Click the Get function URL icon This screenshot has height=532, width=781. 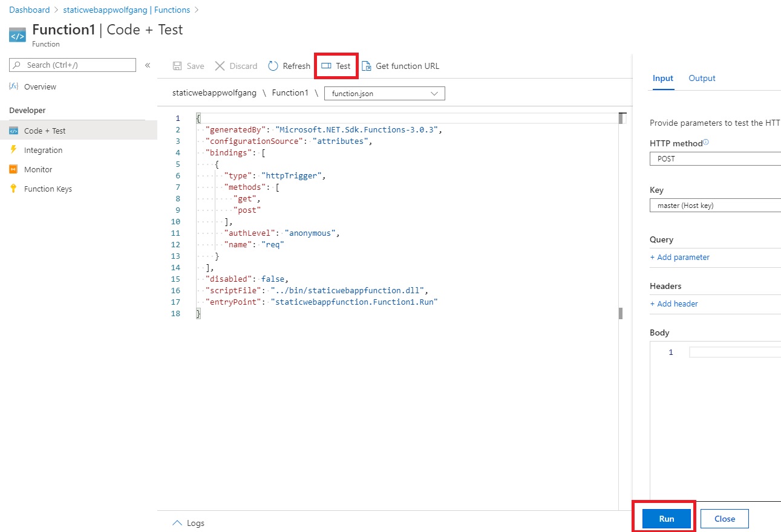click(x=367, y=66)
